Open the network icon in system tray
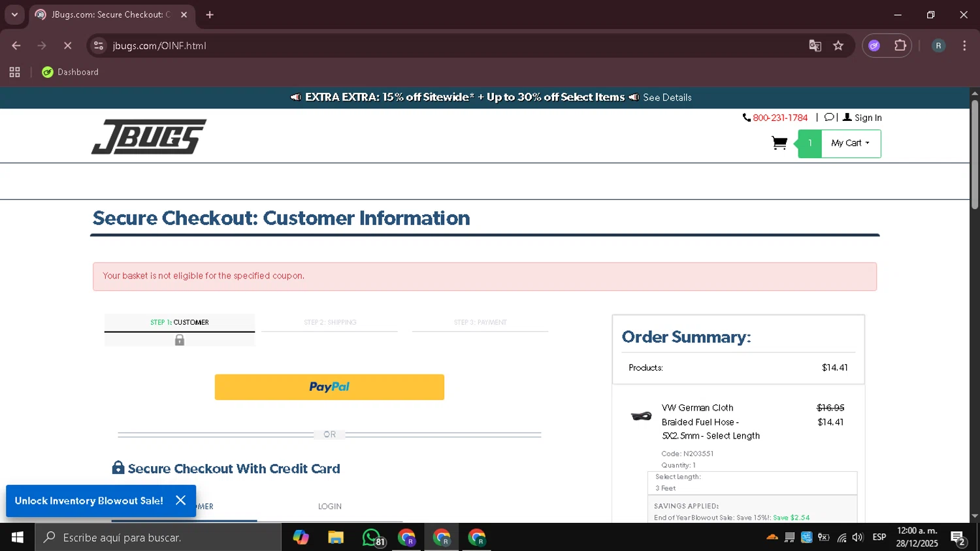This screenshot has height=551, width=980. [x=841, y=537]
